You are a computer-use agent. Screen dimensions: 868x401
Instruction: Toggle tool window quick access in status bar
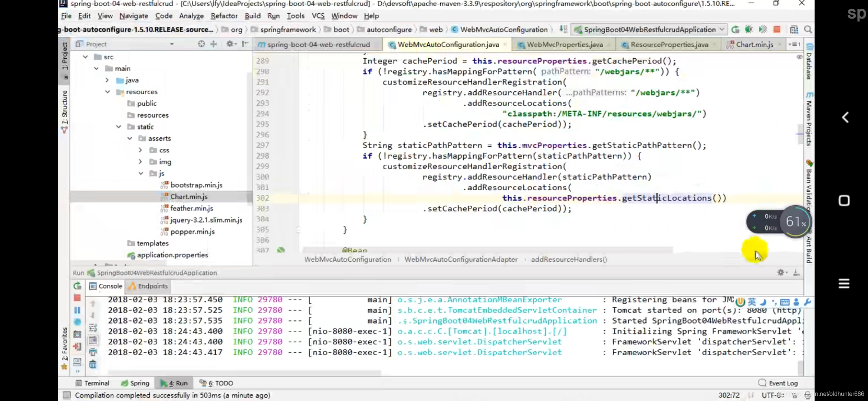[x=67, y=395]
